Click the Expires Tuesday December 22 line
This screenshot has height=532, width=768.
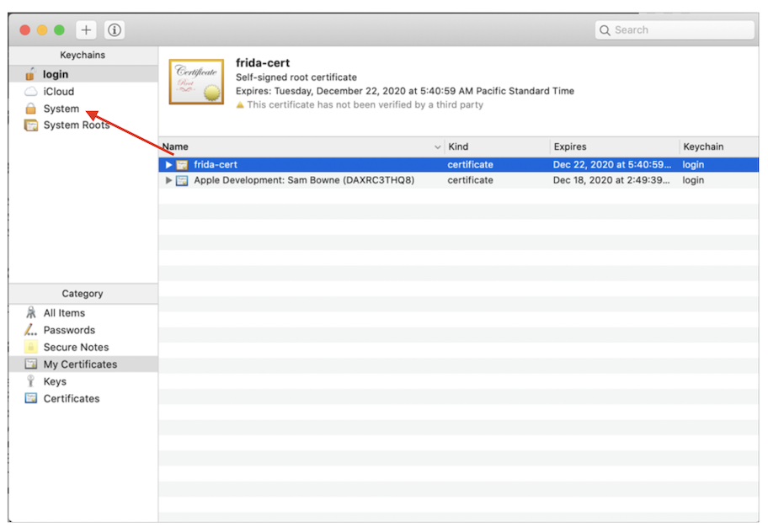405,91
